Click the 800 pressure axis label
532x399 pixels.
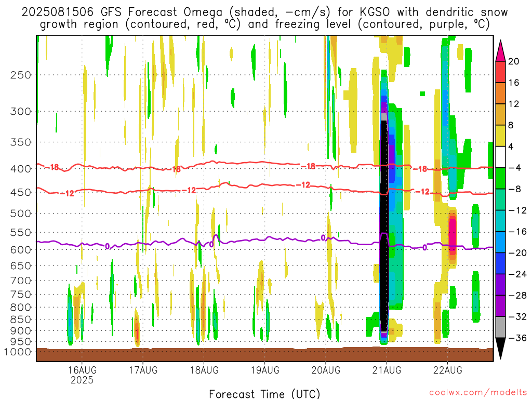[x=20, y=308]
